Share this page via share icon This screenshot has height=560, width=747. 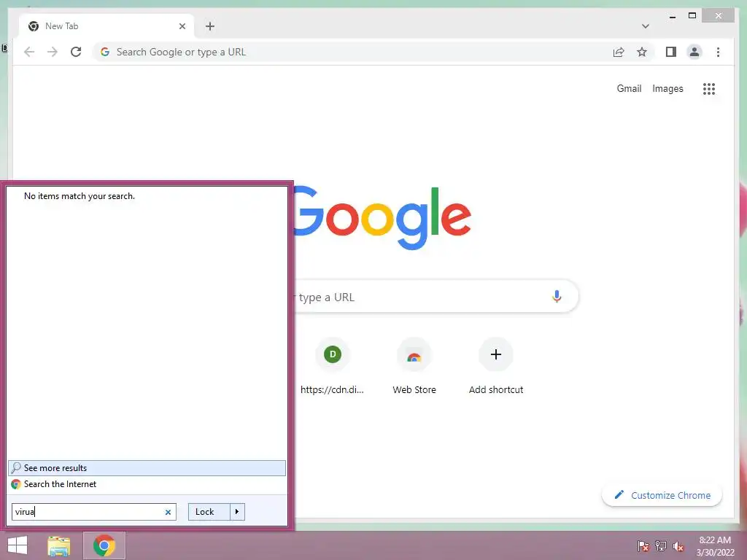pyautogui.click(x=619, y=52)
